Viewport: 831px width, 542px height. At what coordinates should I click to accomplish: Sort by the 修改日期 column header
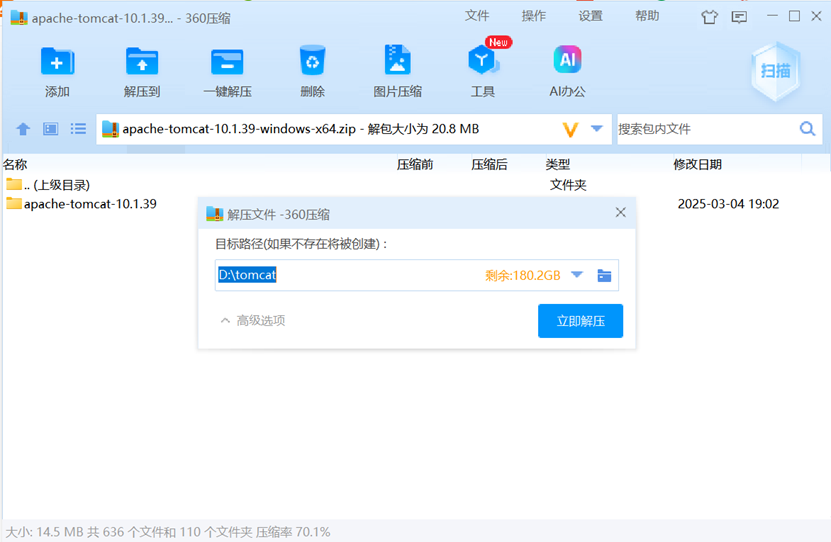697,164
